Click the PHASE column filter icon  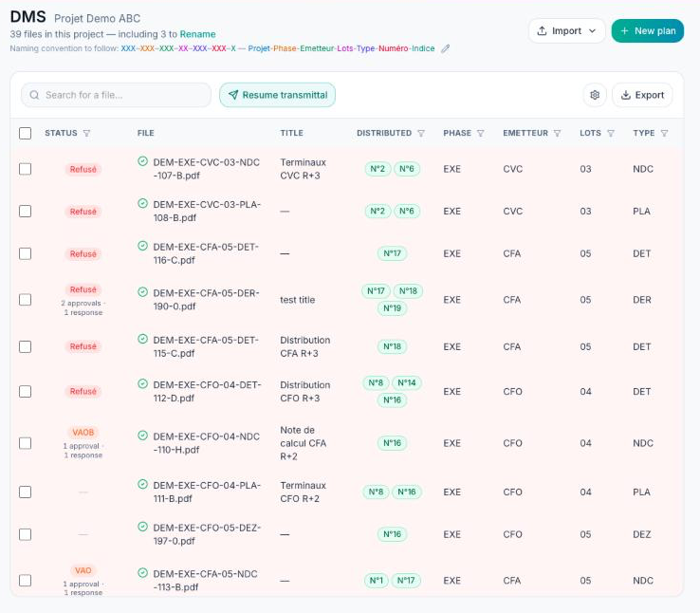coord(480,133)
